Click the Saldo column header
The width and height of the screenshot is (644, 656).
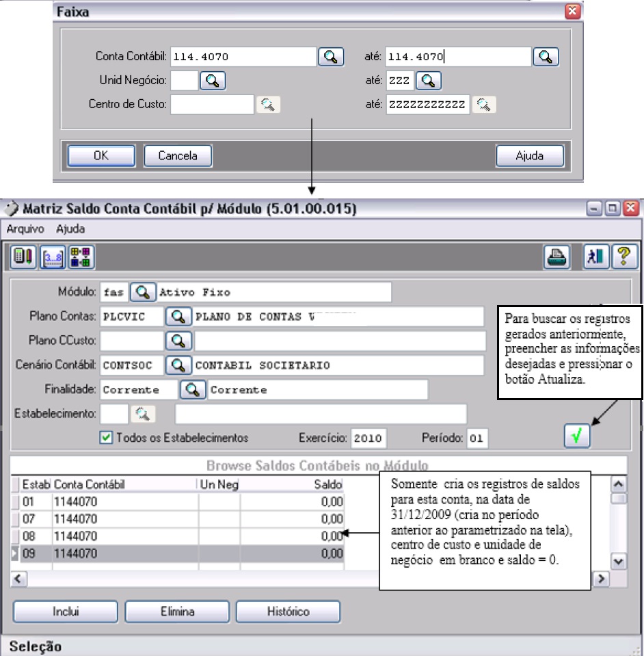click(x=291, y=484)
